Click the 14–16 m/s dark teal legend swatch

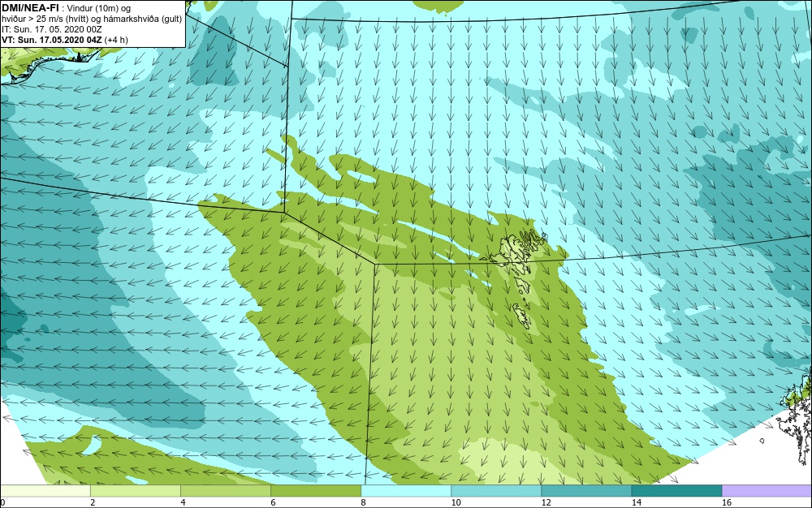[x=676, y=491]
